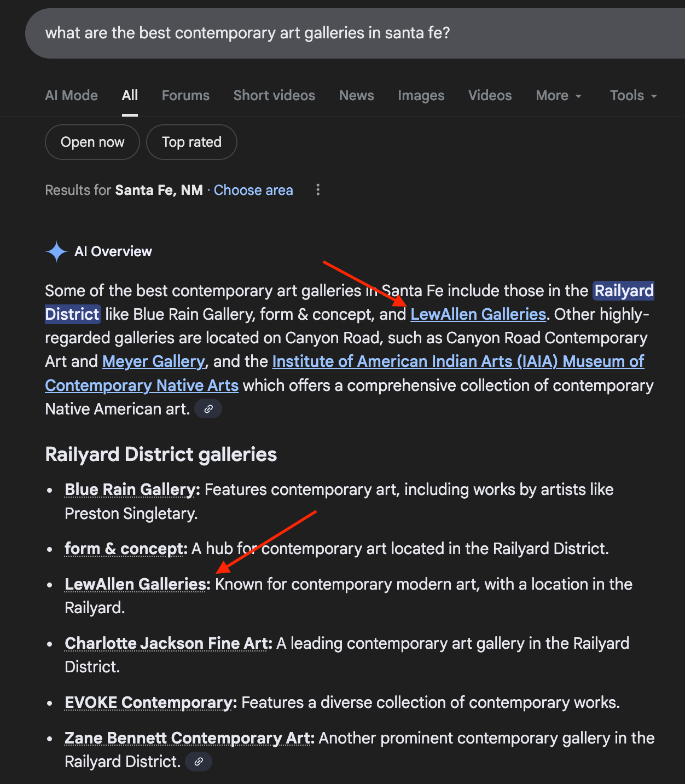Toggle the Top rated filter chip

click(191, 142)
